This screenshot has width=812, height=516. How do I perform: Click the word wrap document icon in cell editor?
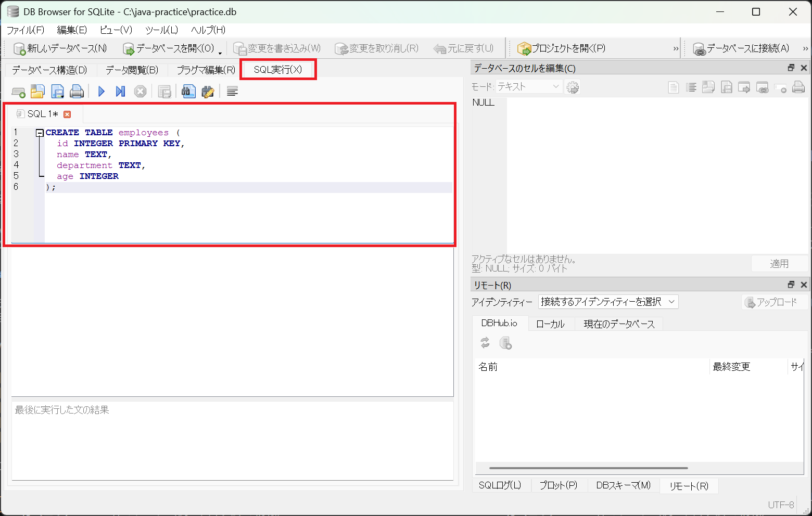(673, 87)
